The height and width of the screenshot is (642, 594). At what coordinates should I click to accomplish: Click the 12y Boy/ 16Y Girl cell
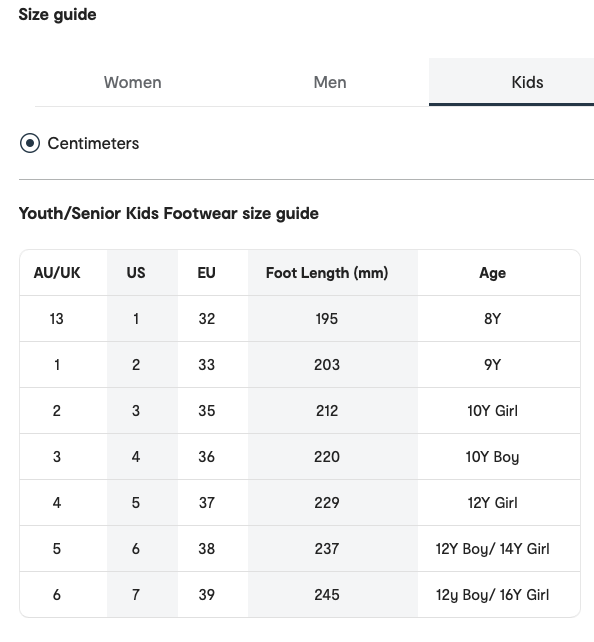(492, 595)
